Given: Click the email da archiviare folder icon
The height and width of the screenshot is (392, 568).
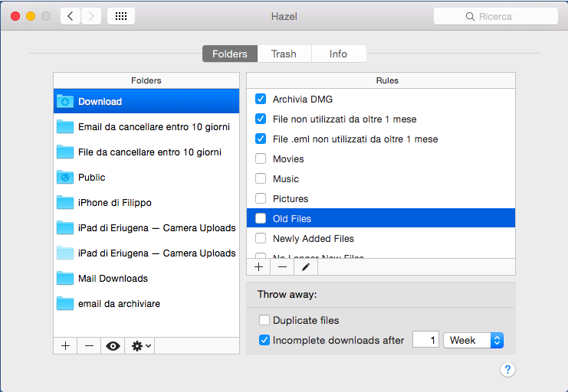Looking at the screenshot, I should tap(65, 304).
